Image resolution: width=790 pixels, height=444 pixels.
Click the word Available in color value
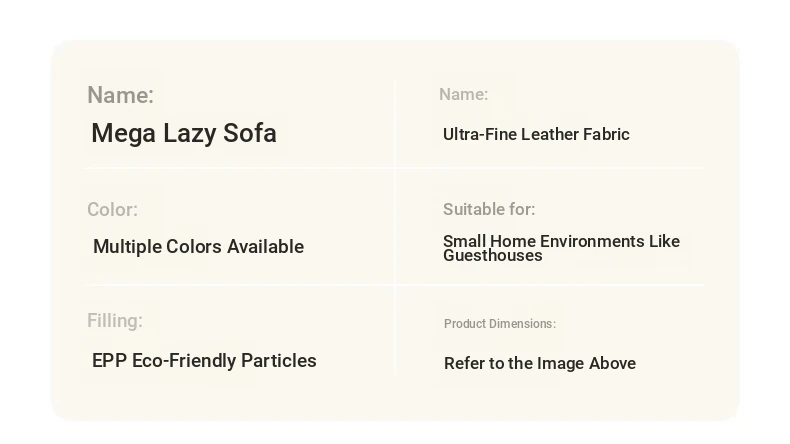(x=266, y=246)
